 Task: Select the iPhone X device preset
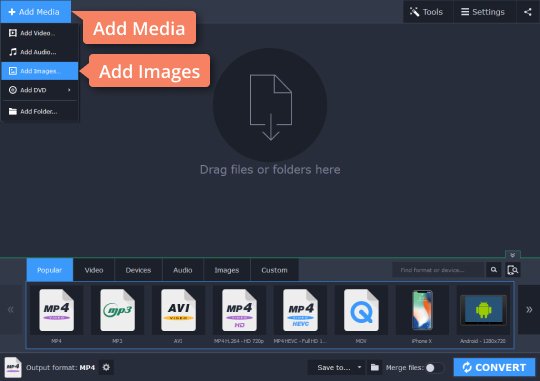coord(422,315)
